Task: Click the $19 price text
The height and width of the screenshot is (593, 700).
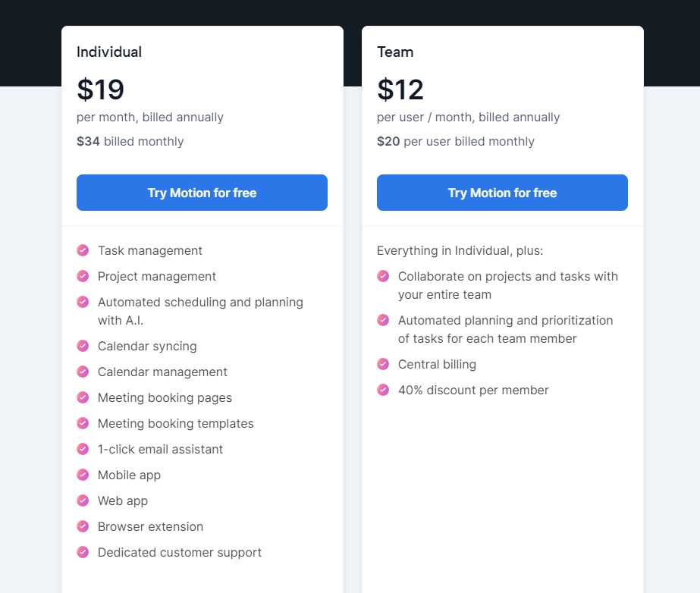Action: [x=100, y=89]
